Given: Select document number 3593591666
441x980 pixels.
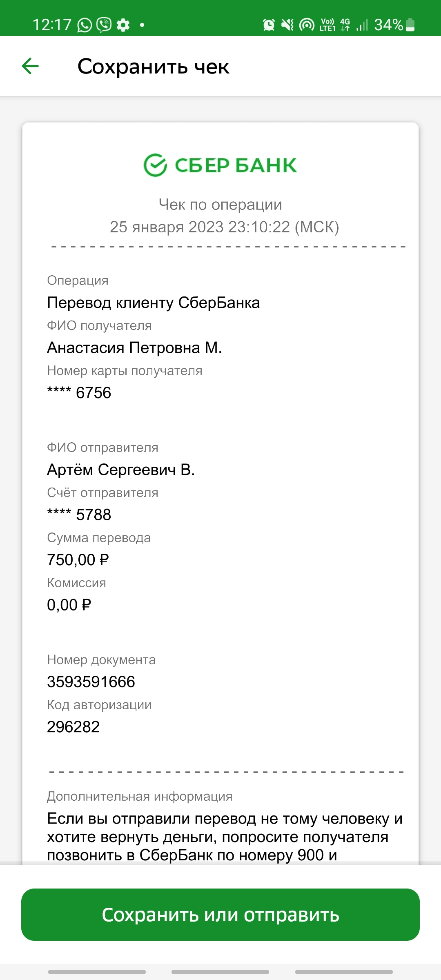Looking at the screenshot, I should coord(91,682).
